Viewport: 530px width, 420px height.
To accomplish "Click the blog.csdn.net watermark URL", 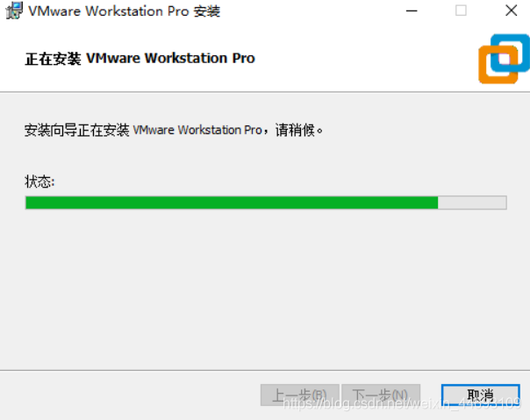I will 402,403.
